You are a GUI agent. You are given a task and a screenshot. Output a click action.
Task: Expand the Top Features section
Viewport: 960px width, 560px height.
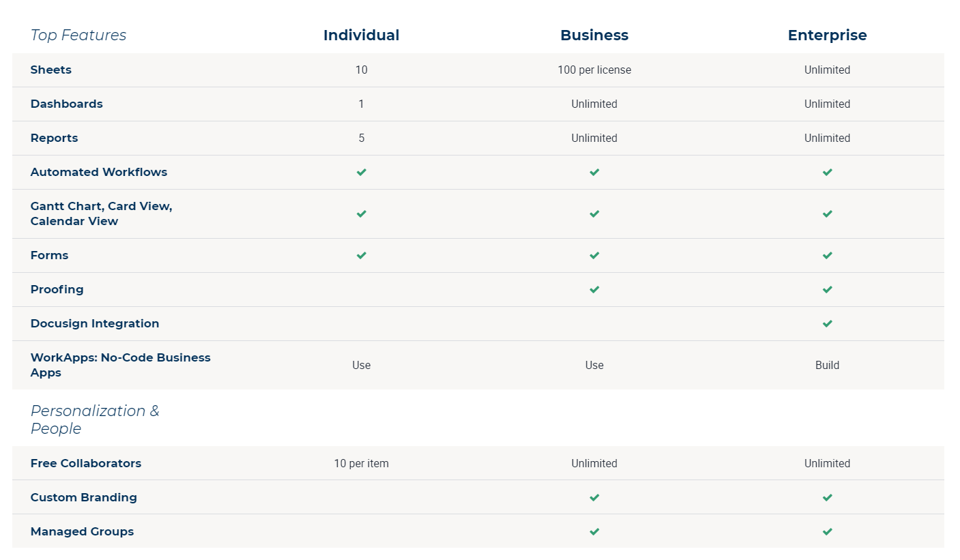coord(78,35)
